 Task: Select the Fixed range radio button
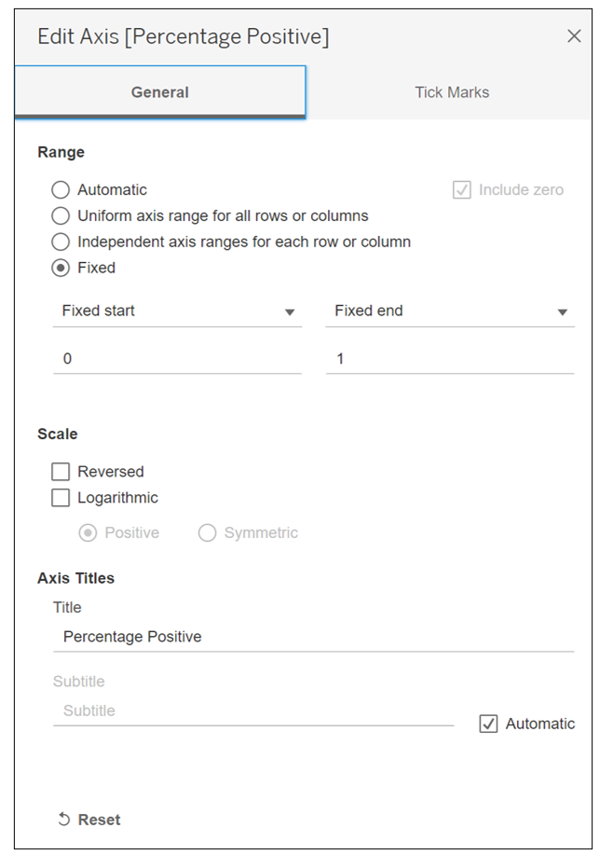(61, 269)
